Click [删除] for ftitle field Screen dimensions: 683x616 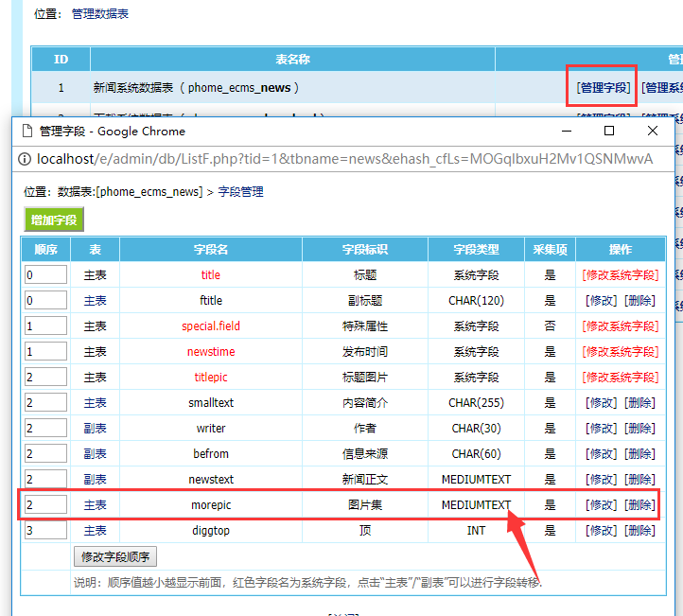[639, 301]
